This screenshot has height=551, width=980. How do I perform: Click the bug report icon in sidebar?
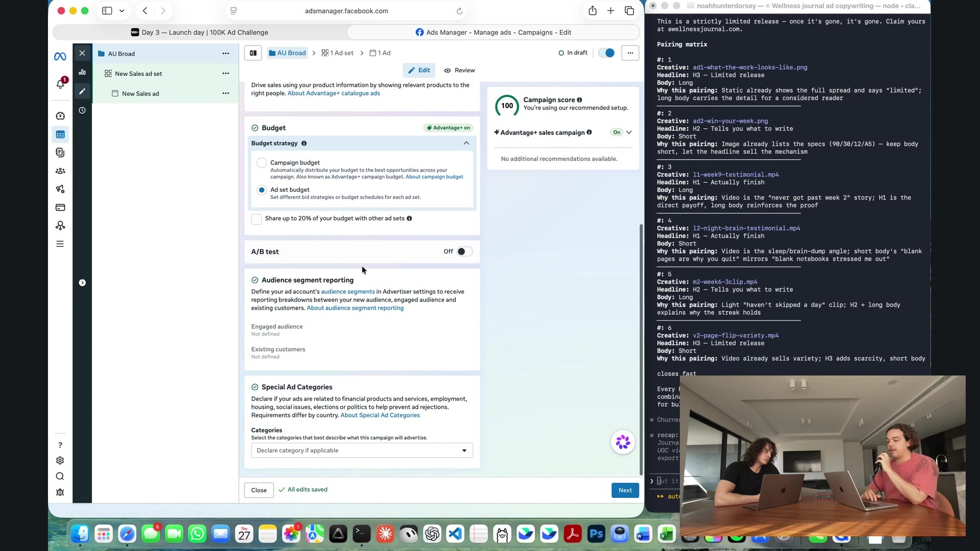tap(60, 492)
